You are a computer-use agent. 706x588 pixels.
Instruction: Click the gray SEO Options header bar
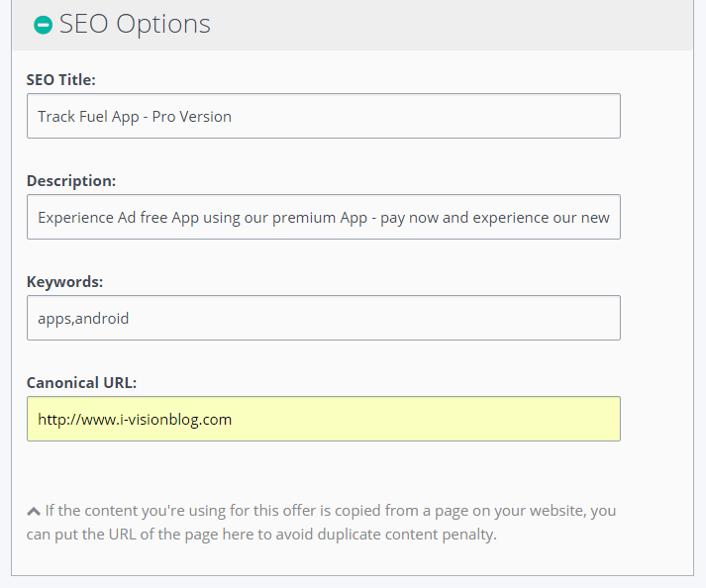[x=353, y=25]
